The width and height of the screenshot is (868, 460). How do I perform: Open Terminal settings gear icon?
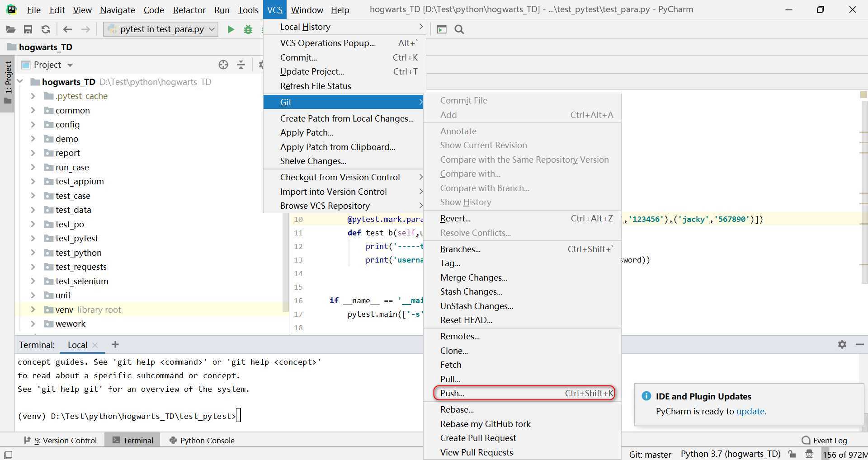pos(842,344)
